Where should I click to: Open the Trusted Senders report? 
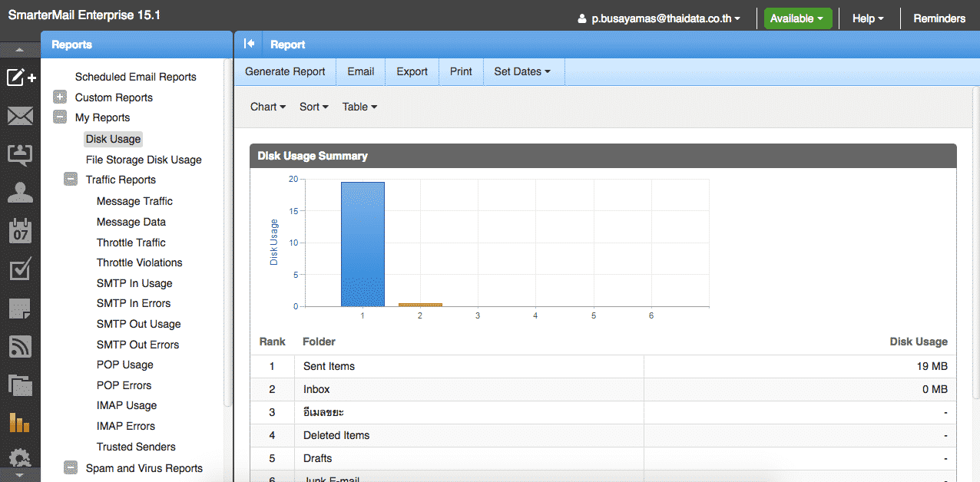point(136,447)
